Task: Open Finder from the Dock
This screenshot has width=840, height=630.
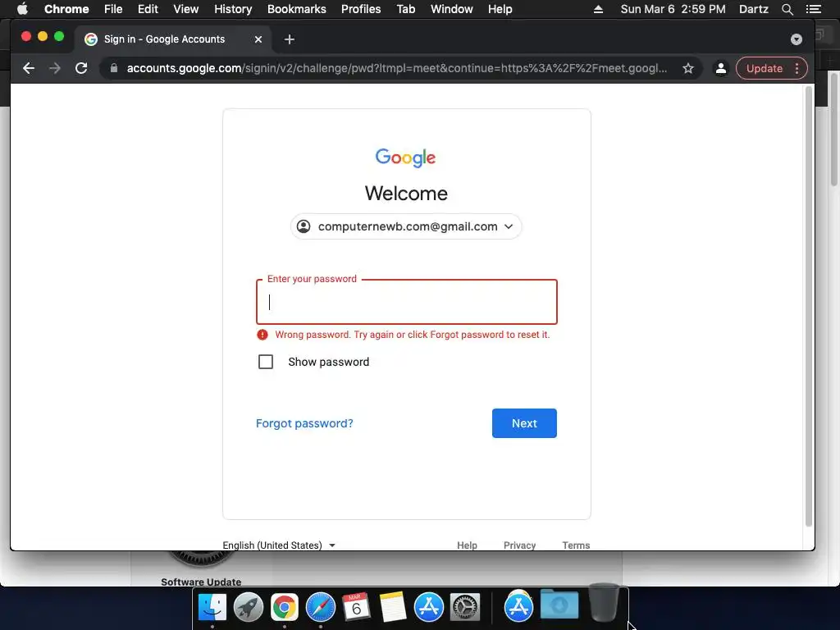Action: click(x=212, y=607)
